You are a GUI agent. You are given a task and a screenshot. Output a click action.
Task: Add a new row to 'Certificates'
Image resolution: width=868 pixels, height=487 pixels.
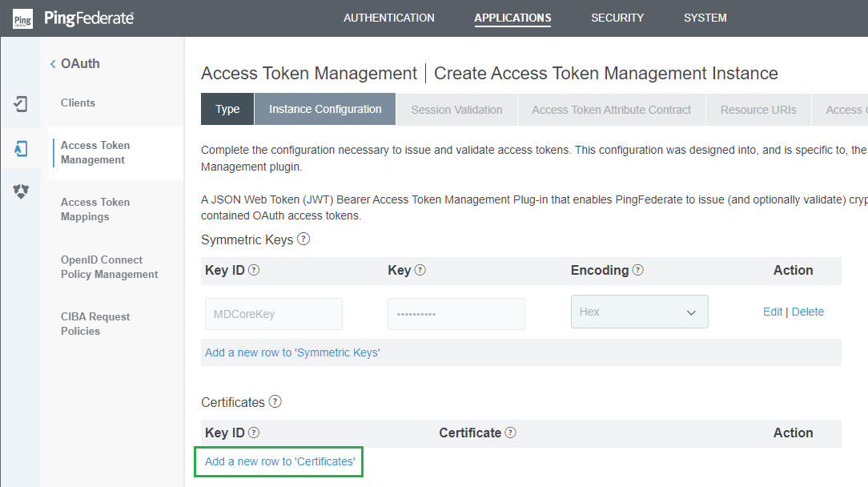pyautogui.click(x=280, y=461)
